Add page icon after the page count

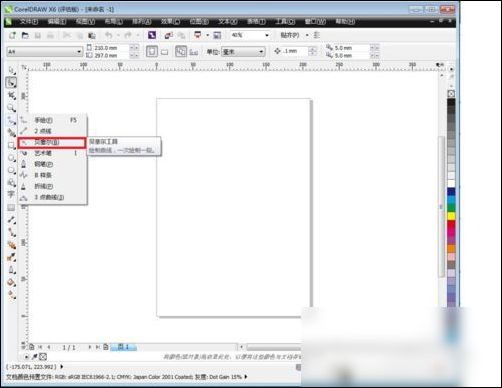point(106,347)
